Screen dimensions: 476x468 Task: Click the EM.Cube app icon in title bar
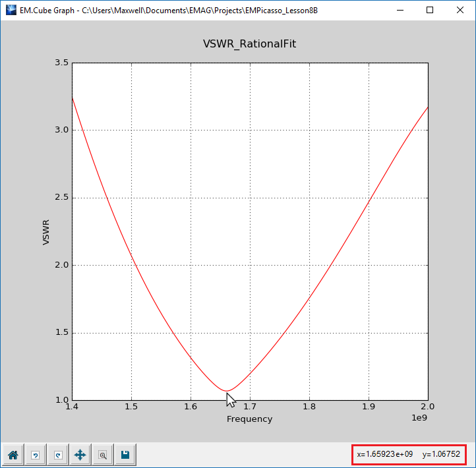coord(11,10)
